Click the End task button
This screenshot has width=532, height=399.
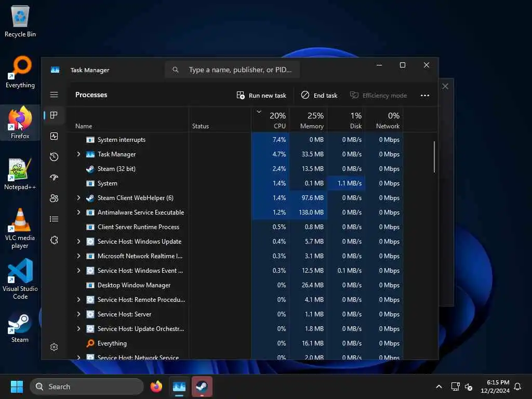pyautogui.click(x=320, y=96)
